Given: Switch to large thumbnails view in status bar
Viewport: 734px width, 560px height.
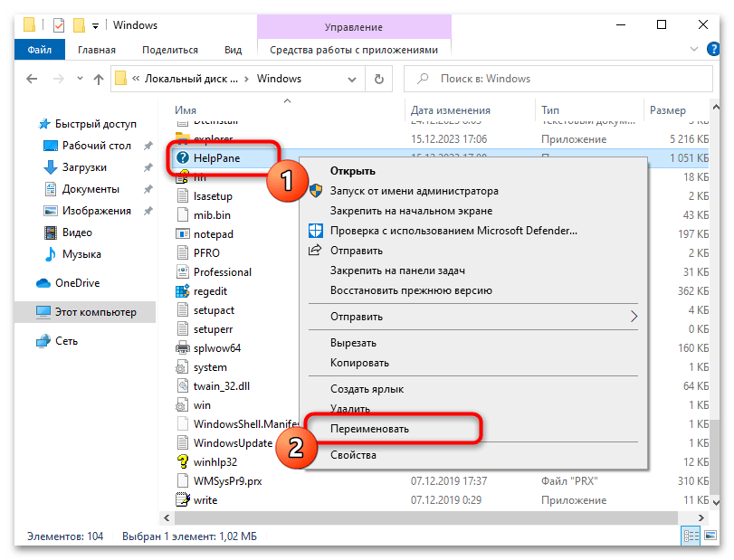Looking at the screenshot, I should coord(712,536).
